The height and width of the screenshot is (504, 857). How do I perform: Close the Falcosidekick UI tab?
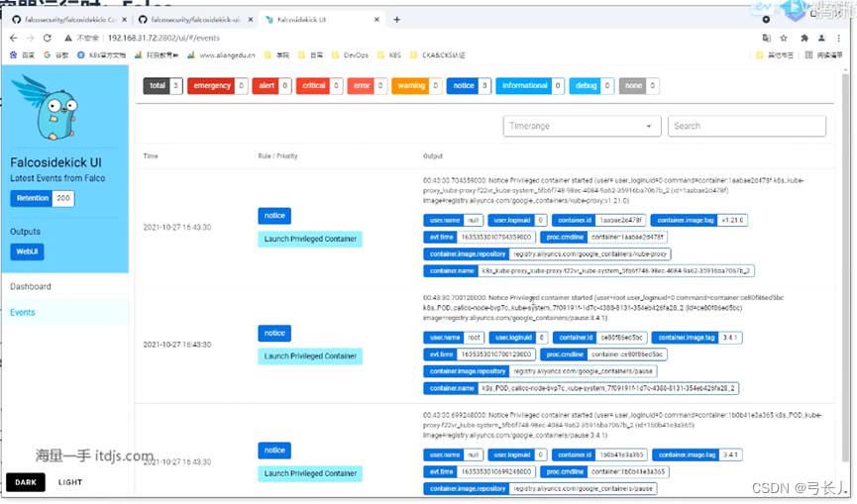point(376,20)
